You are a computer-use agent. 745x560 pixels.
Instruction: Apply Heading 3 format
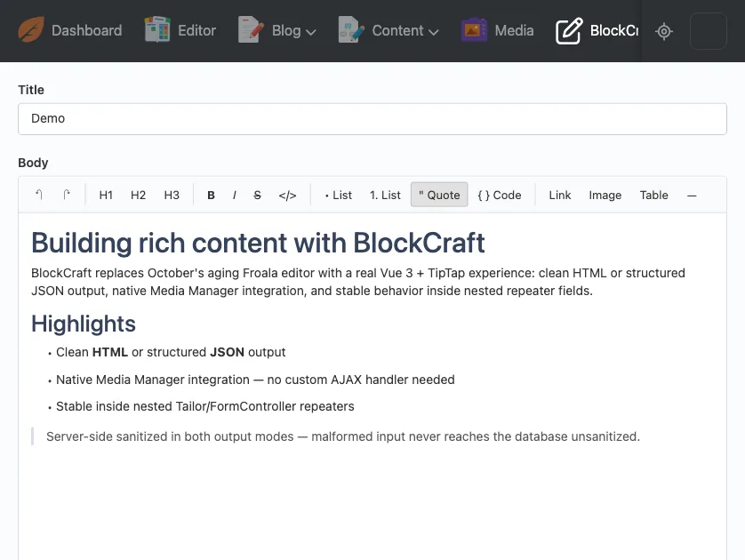(172, 195)
